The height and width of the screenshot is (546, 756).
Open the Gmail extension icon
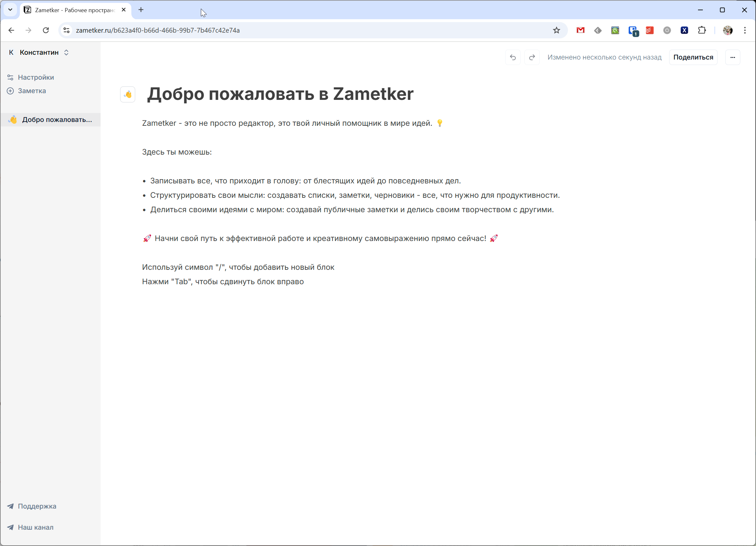tap(580, 30)
